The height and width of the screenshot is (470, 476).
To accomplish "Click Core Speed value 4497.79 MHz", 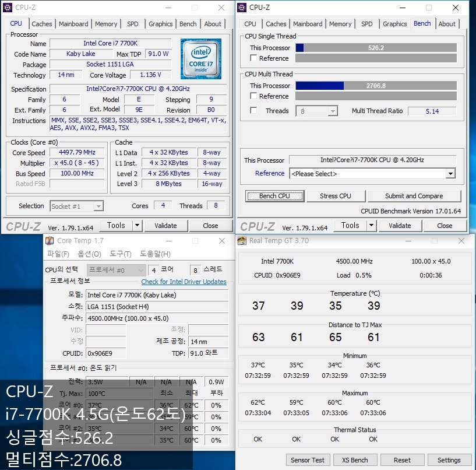I will (77, 152).
